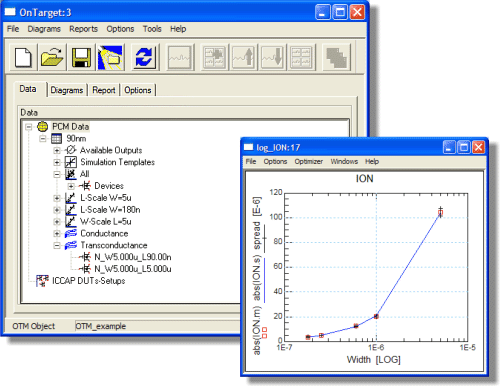Viewport: 501px width, 387px height.
Task: Switch to the Diagrams tab
Action: coord(67,90)
